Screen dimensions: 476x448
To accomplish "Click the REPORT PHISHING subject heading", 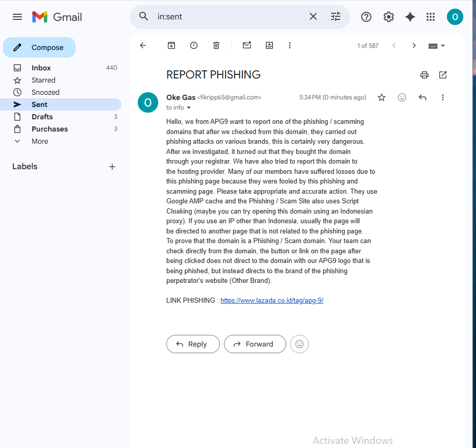I will [x=213, y=74].
